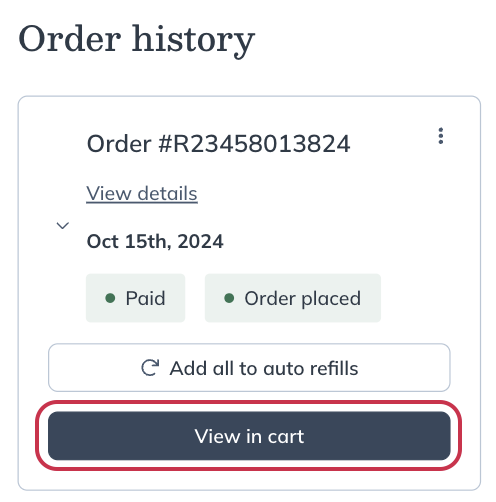
Task: Open the cart with the dark button
Action: (x=249, y=436)
